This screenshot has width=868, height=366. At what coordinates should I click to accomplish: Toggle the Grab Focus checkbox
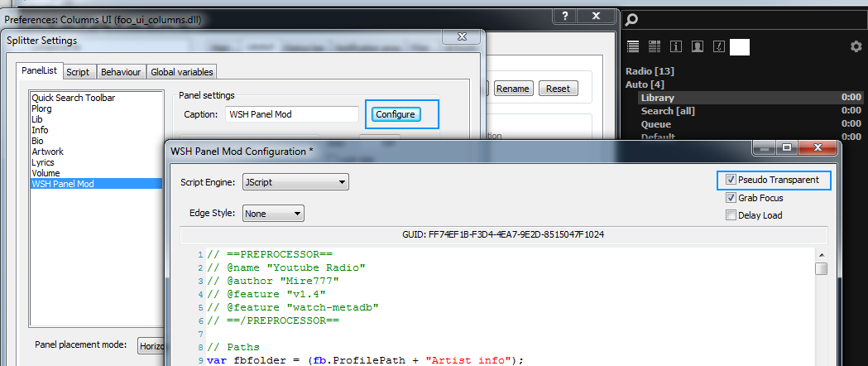click(731, 198)
